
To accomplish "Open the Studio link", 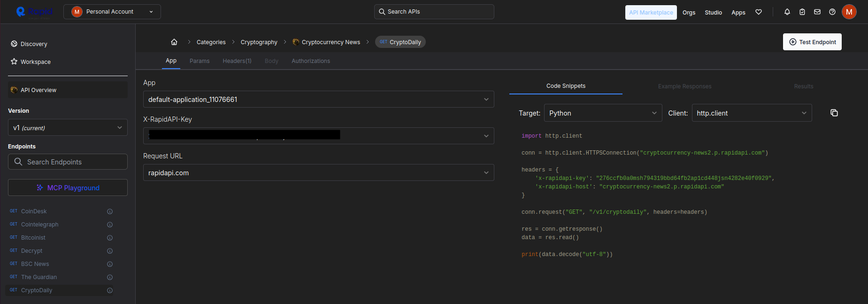I will [713, 13].
